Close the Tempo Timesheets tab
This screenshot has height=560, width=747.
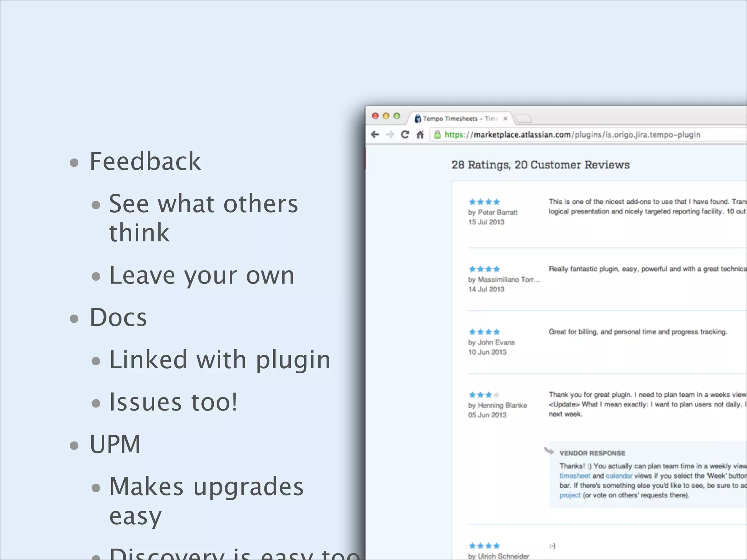point(505,118)
